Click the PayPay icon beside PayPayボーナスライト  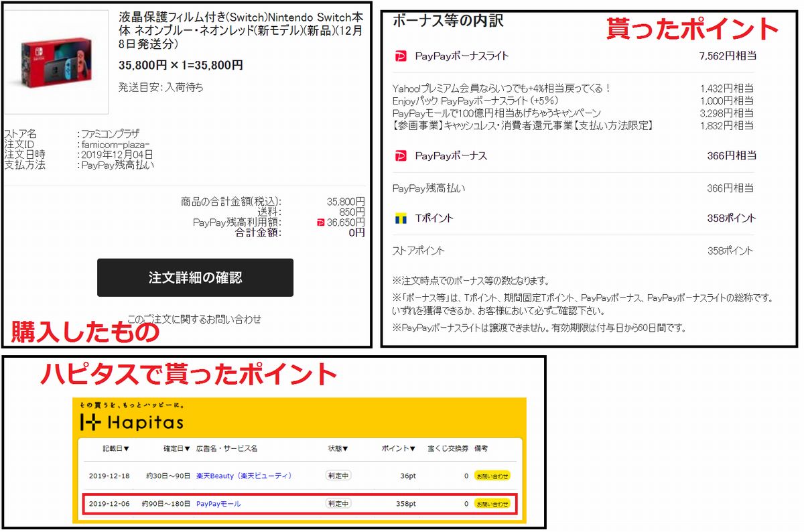(401, 56)
